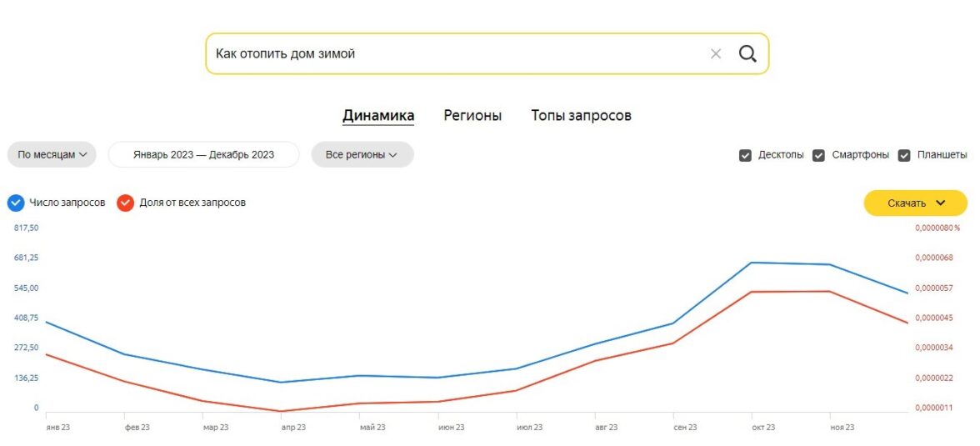The image size is (980, 446).
Task: Clear the search query with X icon
Action: pyautogui.click(x=716, y=54)
